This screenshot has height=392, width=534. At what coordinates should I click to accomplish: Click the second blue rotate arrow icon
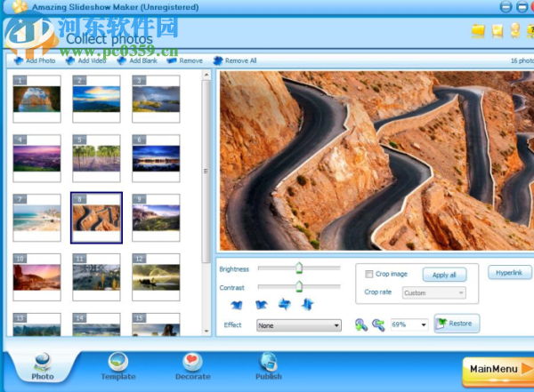pos(261,304)
